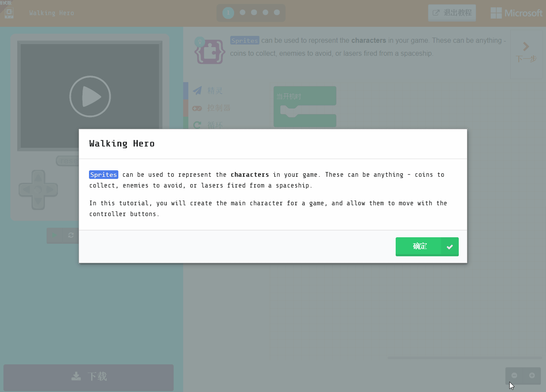Download the program with 下载 button
This screenshot has width=546, height=392.
tap(88, 376)
